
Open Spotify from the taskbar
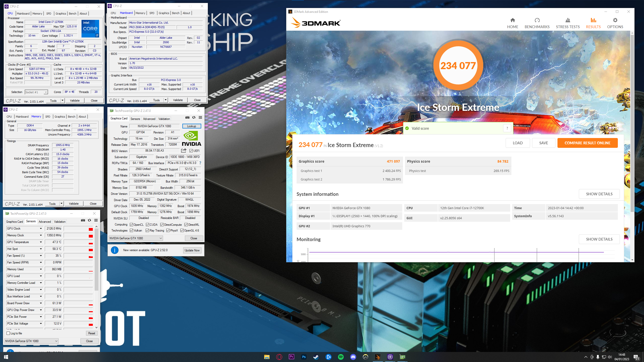click(341, 357)
